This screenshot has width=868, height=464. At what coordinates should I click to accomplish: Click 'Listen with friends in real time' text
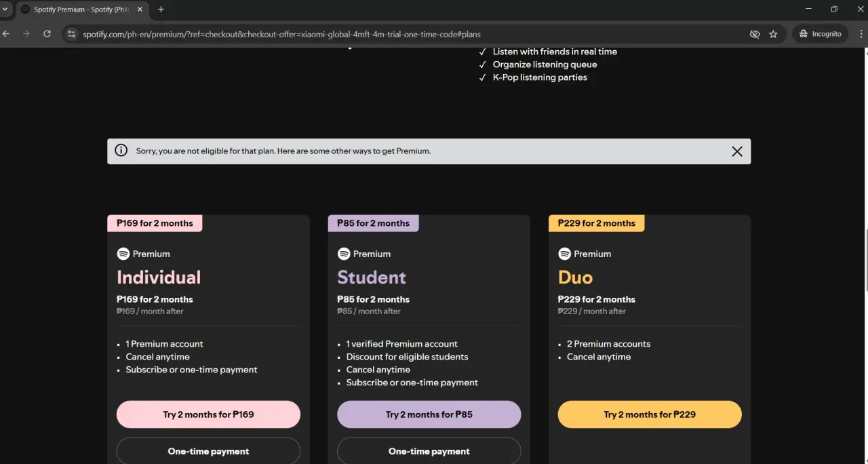click(x=555, y=52)
